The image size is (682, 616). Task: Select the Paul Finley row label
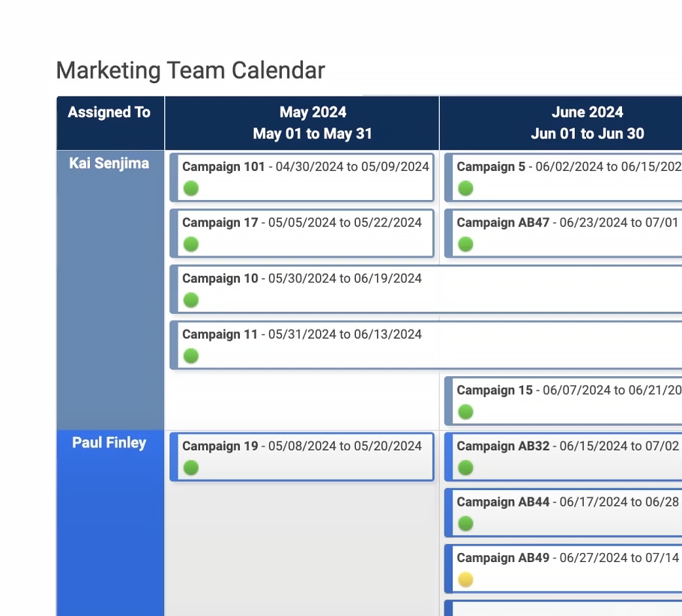[x=109, y=443]
